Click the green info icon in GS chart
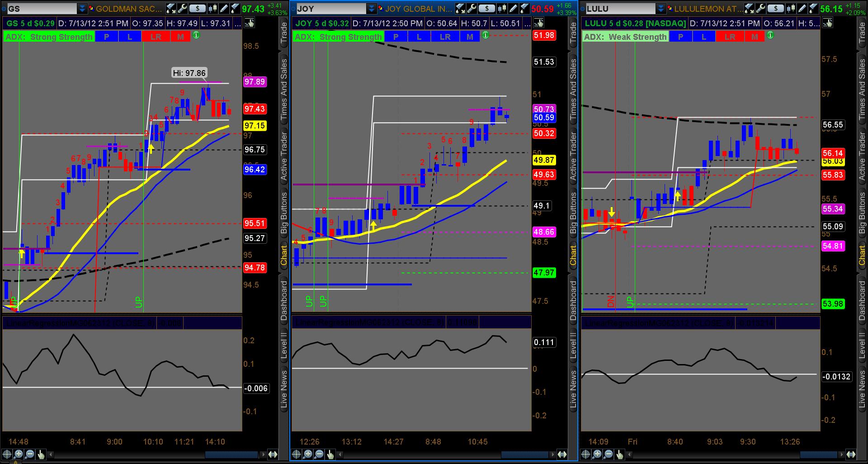Viewport: 868px width, 464px height. (196, 35)
